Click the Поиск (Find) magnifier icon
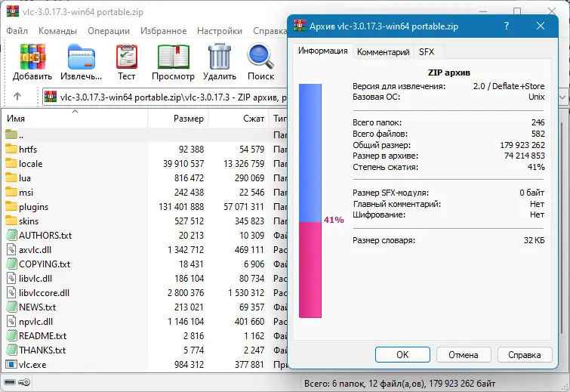The height and width of the screenshot is (392, 570). coord(260,57)
